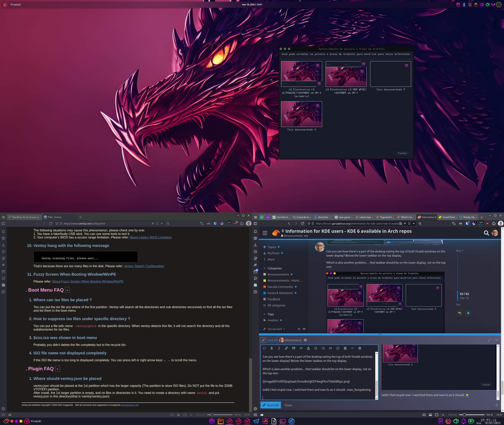The image size is (504, 425).
Task: Insert numbered list in the forum editor
Action: (x=323, y=348)
